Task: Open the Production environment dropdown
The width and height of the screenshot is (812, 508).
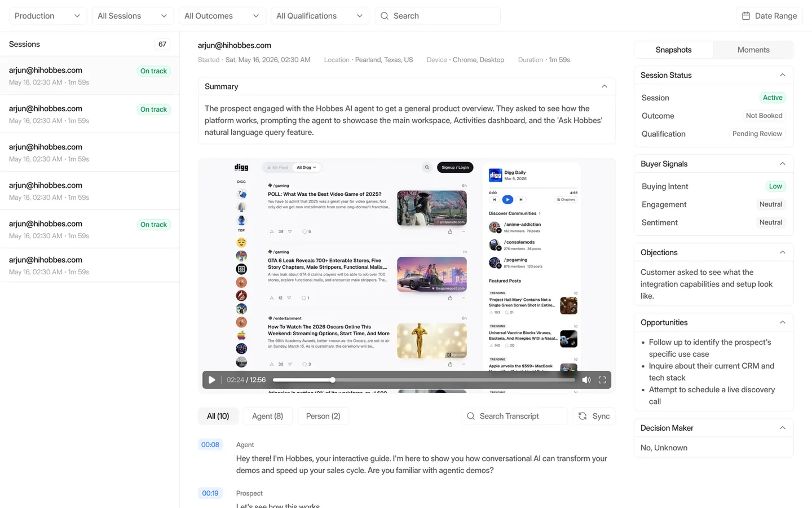Action: [x=48, y=16]
